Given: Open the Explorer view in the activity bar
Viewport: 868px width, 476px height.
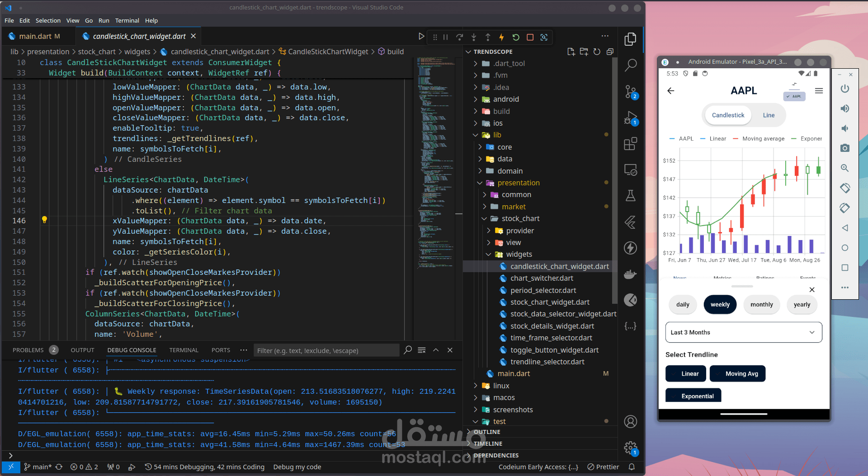Looking at the screenshot, I should pos(630,39).
